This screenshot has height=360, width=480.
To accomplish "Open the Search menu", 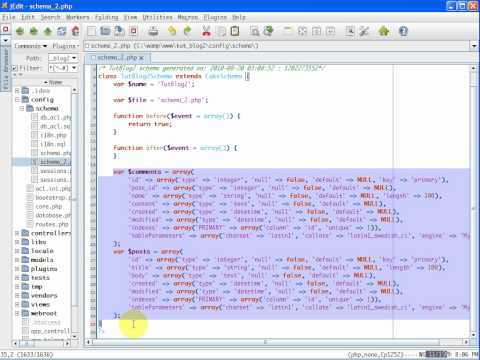I will tap(51, 17).
